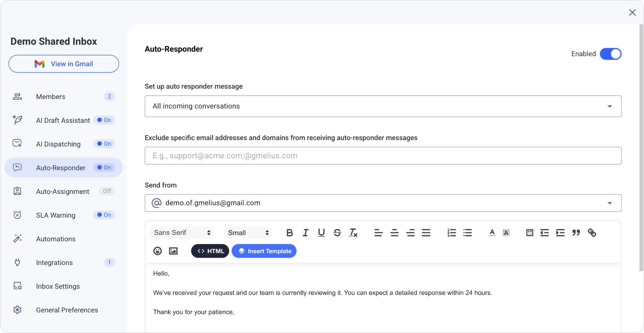Click the General Preferences gear icon
Image resolution: width=644 pixels, height=333 pixels.
pyautogui.click(x=17, y=310)
